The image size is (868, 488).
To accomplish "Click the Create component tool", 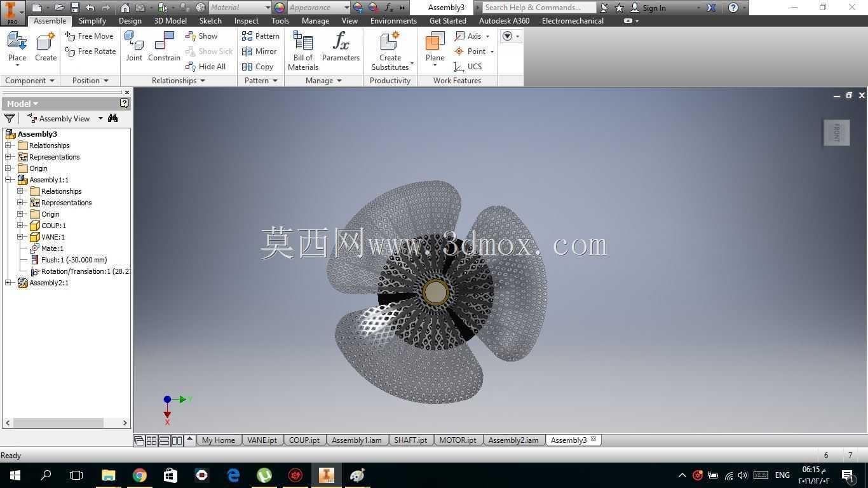I will click(x=46, y=48).
